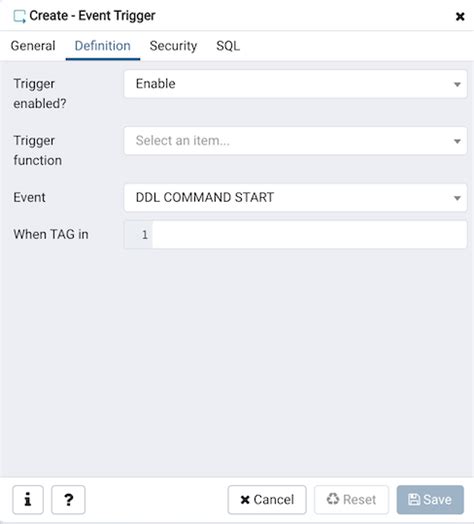Click the event trigger icon in title bar
The width and height of the screenshot is (474, 524).
19,16
